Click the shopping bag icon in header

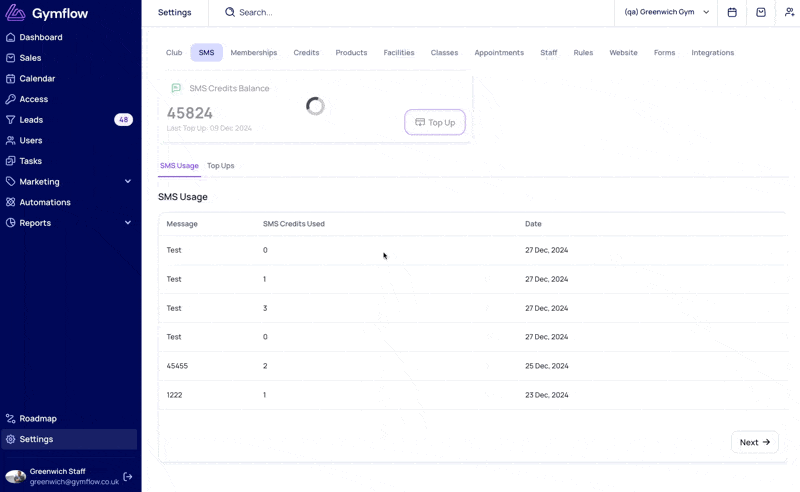(761, 12)
